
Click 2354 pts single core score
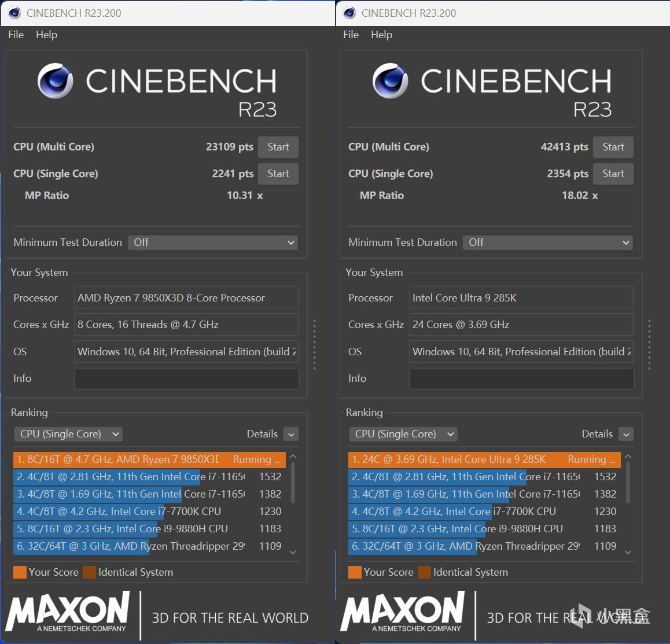point(568,174)
